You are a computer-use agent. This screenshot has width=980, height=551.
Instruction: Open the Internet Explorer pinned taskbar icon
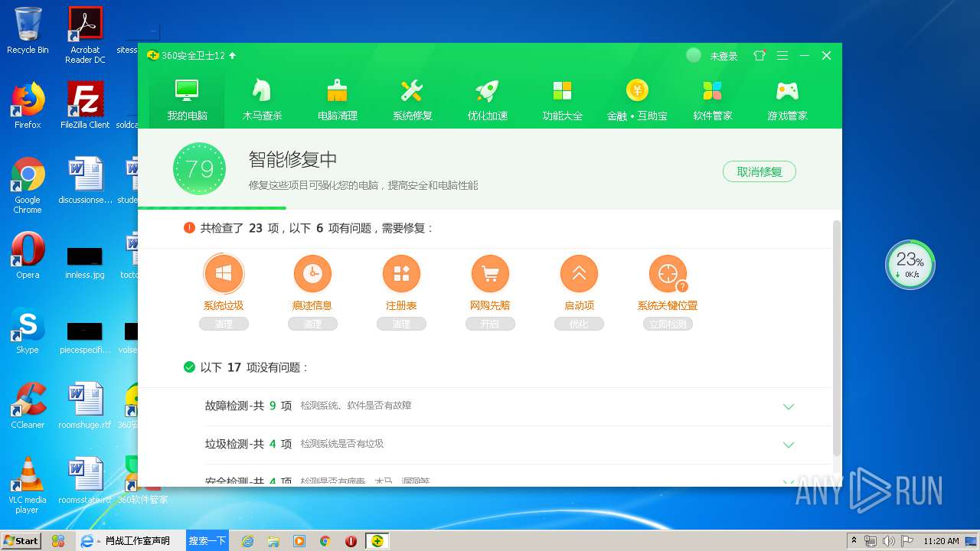point(247,541)
